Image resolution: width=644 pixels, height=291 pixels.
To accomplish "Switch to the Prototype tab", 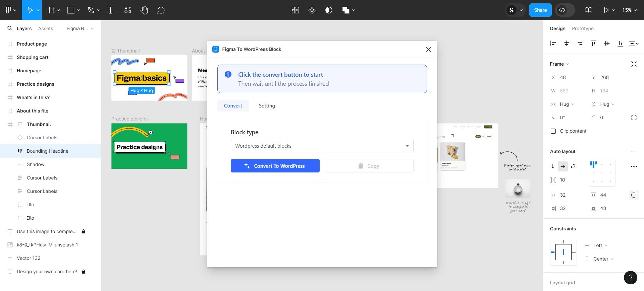I will [583, 28].
